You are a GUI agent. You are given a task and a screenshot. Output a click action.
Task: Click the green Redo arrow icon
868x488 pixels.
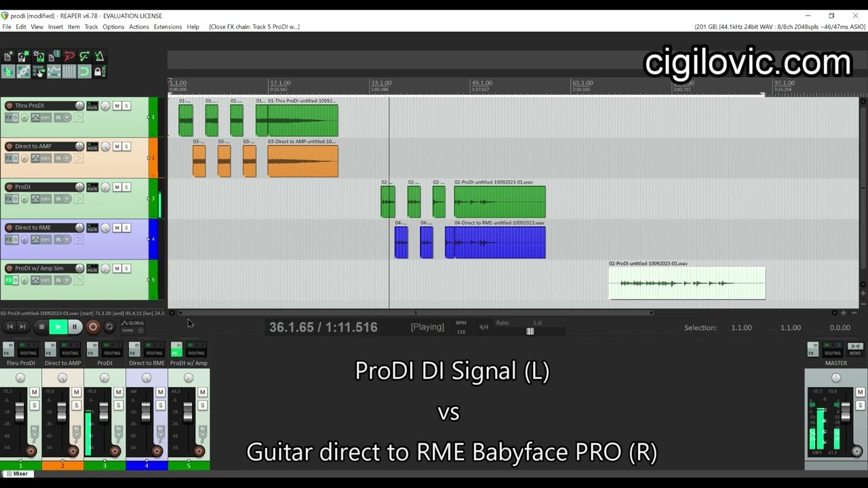[x=84, y=56]
